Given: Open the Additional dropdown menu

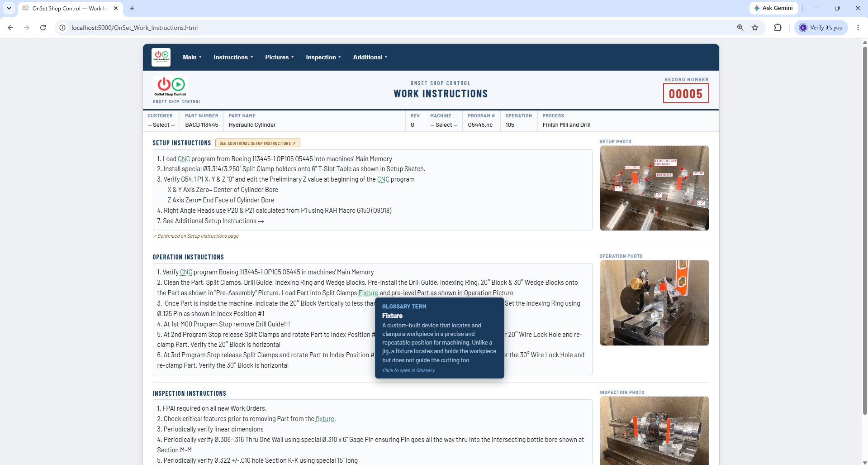Looking at the screenshot, I should [370, 57].
